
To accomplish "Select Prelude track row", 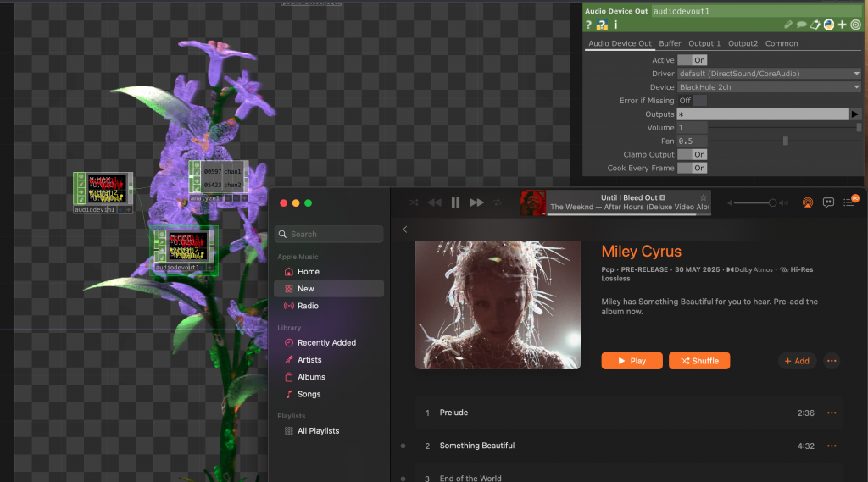I will (x=629, y=413).
